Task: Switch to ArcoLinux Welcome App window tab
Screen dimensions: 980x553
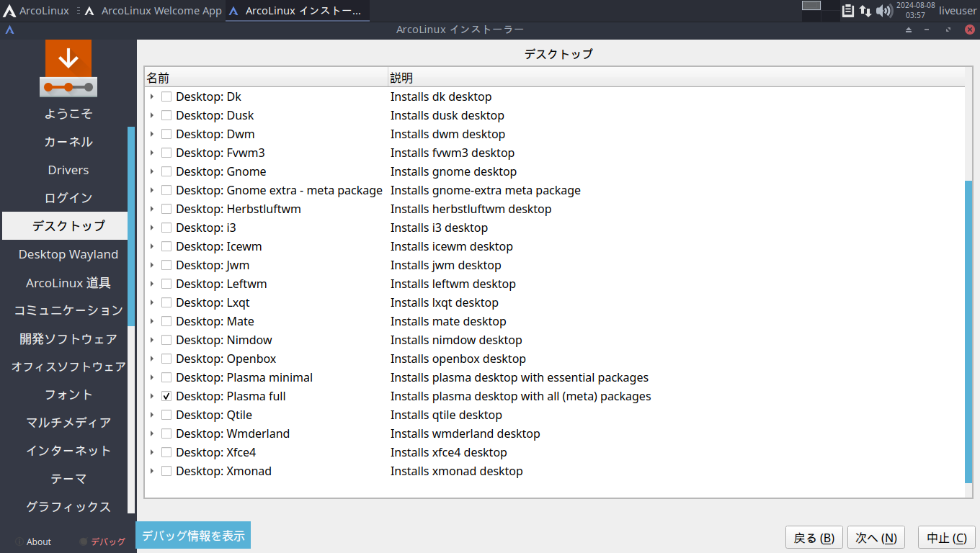Action: pos(153,11)
